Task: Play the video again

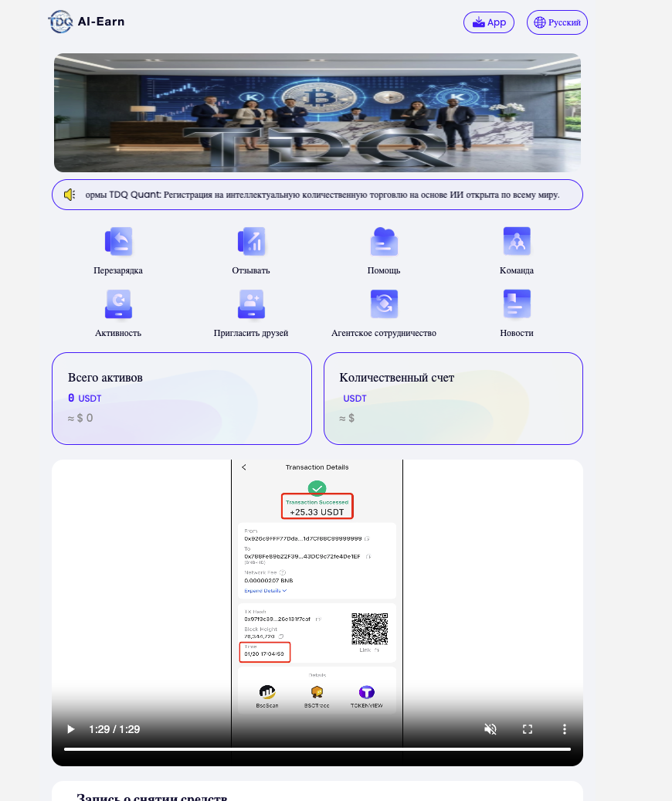Action: (x=71, y=729)
